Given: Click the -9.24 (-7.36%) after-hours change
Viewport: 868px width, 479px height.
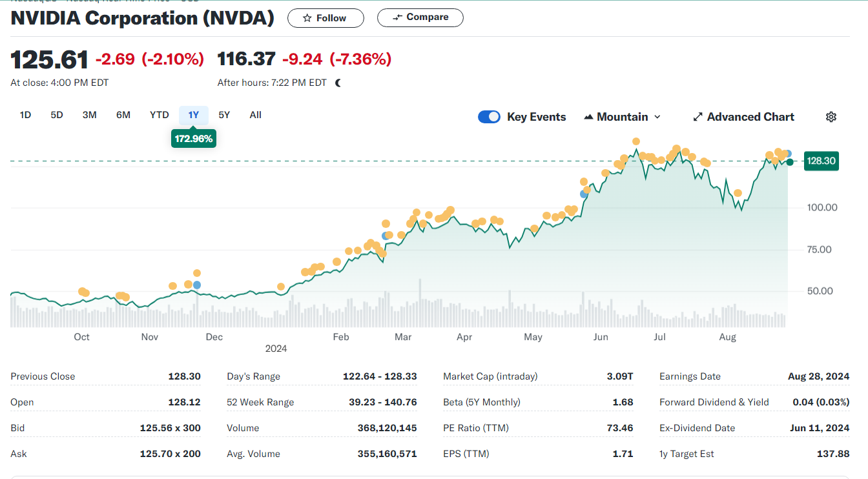Looking at the screenshot, I should click(337, 59).
